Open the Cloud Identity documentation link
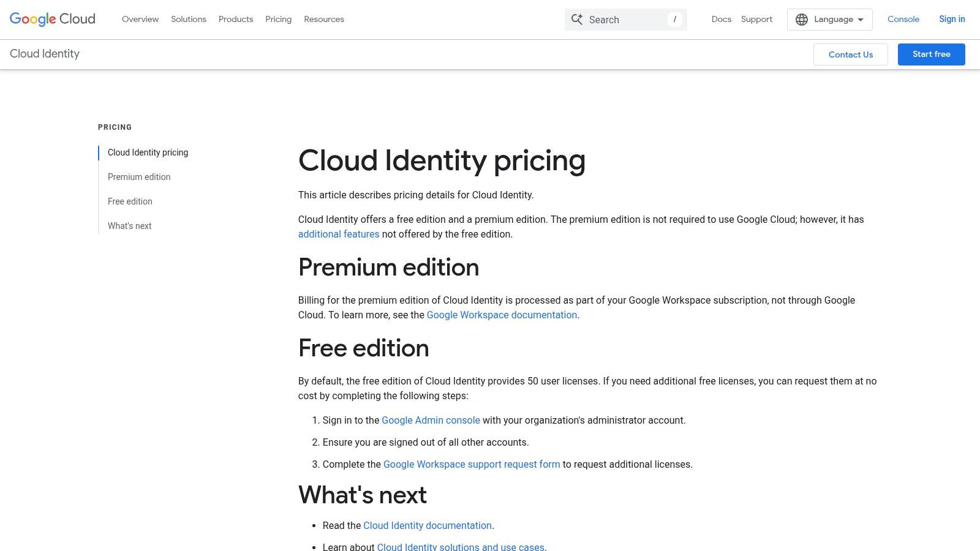 428,525
